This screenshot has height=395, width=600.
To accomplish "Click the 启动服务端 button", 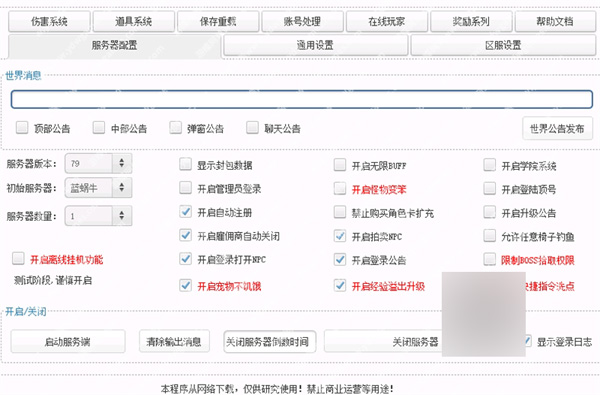I will click(68, 341).
